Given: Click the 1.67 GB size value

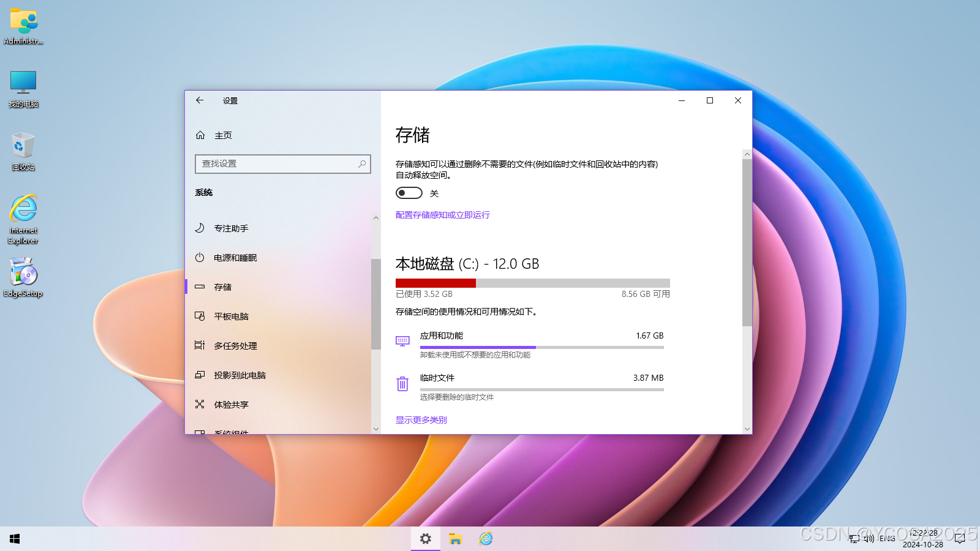Looking at the screenshot, I should (x=650, y=335).
